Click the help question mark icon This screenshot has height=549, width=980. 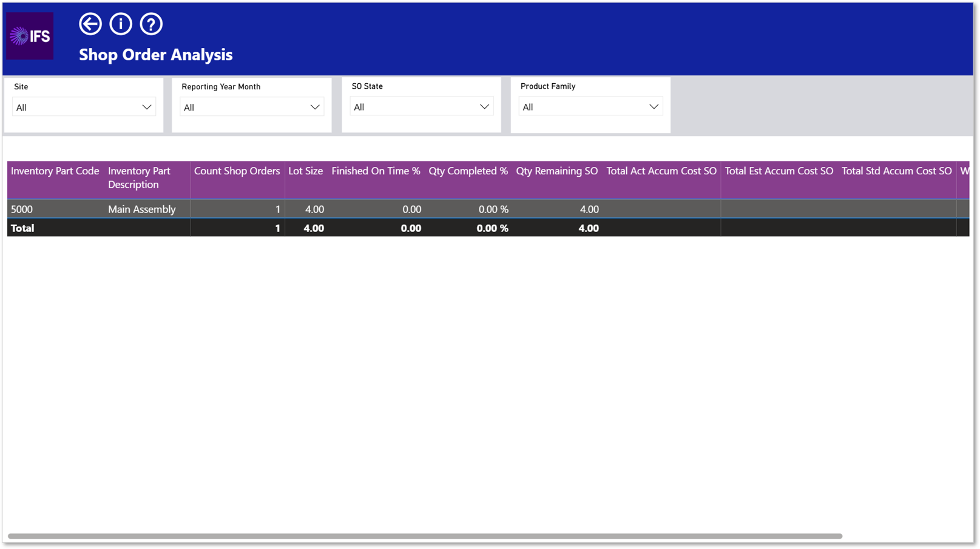click(x=151, y=24)
